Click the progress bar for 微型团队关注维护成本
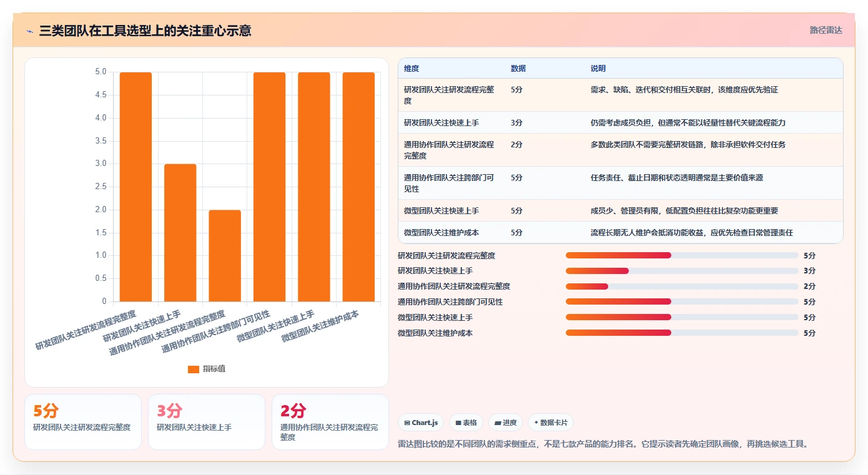The height and width of the screenshot is (475, 868). (682, 333)
